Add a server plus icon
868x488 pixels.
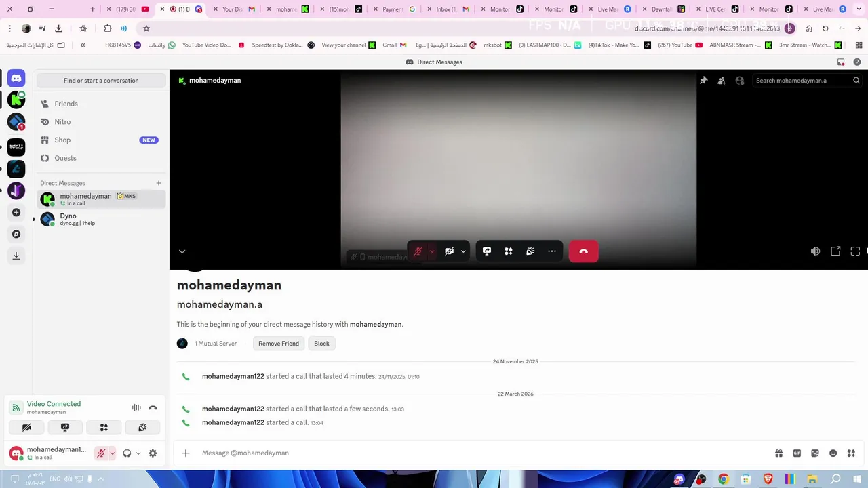(16, 212)
